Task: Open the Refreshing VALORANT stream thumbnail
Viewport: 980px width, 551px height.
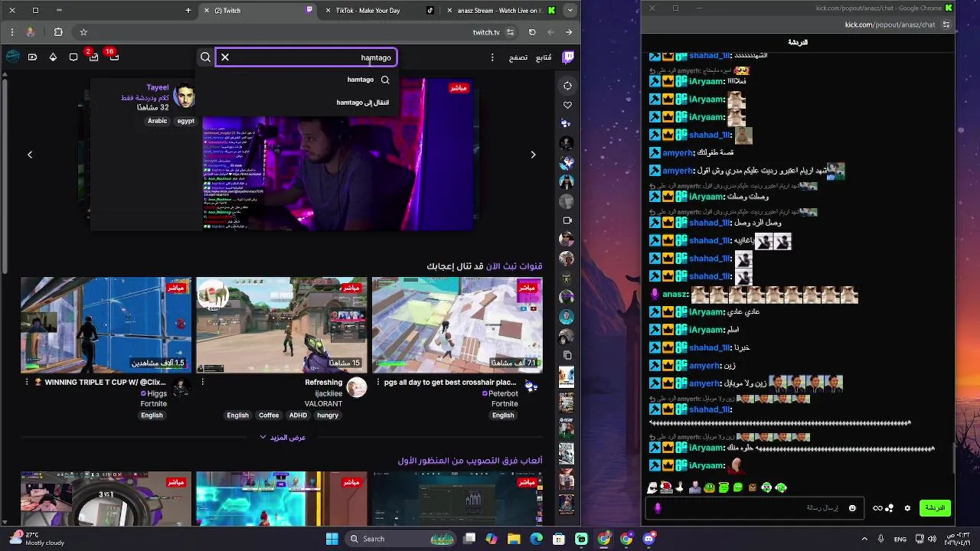Action: click(281, 325)
